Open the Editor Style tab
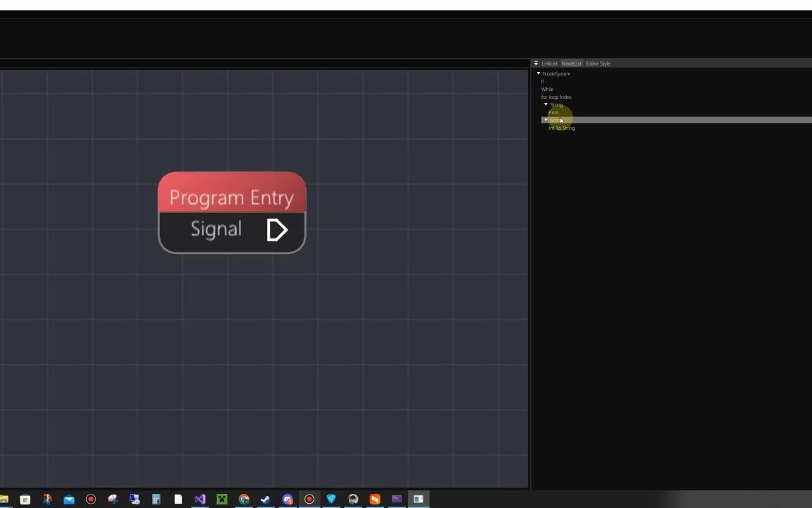This screenshot has height=508, width=812. 598,64
